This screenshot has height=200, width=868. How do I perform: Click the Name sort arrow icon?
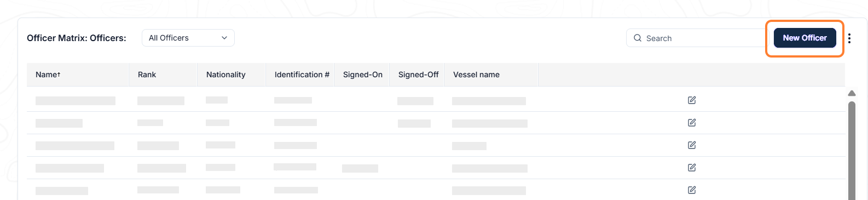(x=59, y=75)
